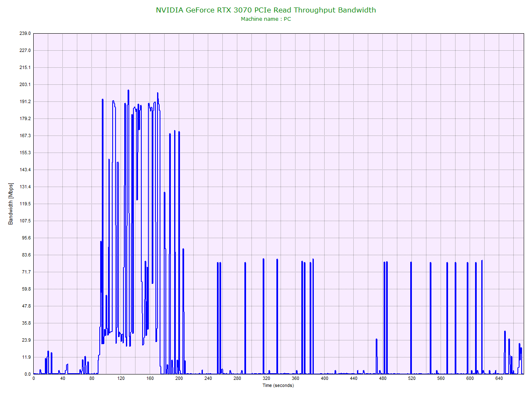Click the 191.2 y-axis value

[25, 101]
